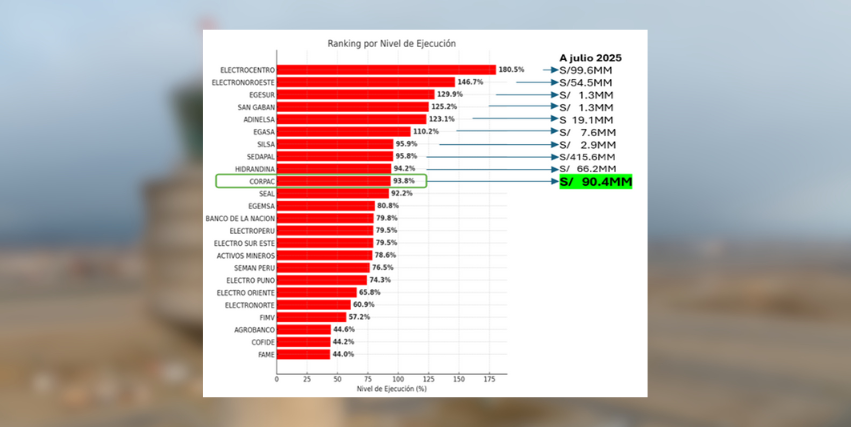This screenshot has height=427, width=851.
Task: Click the 123.1% value
Action: 442,119
